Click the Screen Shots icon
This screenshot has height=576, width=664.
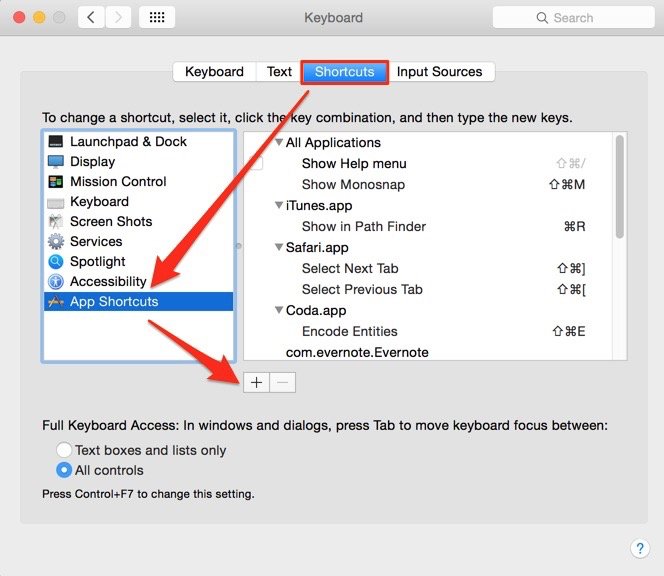[55, 221]
